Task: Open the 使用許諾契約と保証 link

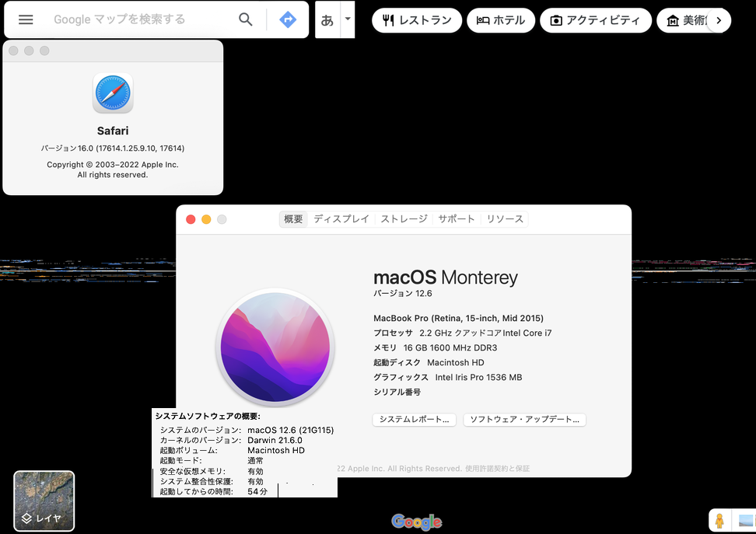Action: [497, 469]
